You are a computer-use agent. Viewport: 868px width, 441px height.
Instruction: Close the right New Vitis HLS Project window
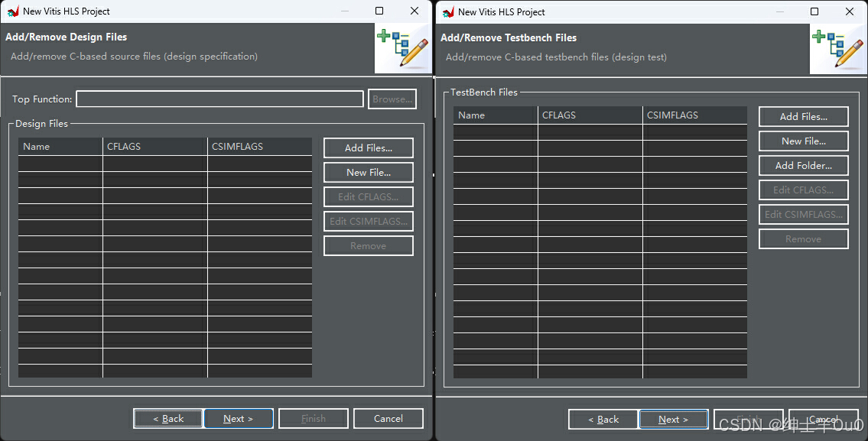coord(849,11)
